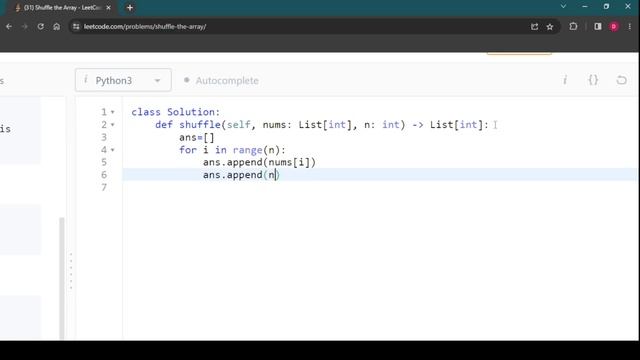Share this page icon in address bar

[x=534, y=27]
